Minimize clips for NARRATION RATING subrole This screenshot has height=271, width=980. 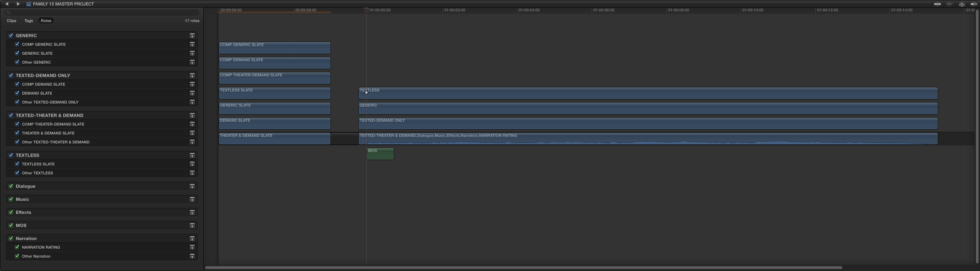pyautogui.click(x=192, y=247)
